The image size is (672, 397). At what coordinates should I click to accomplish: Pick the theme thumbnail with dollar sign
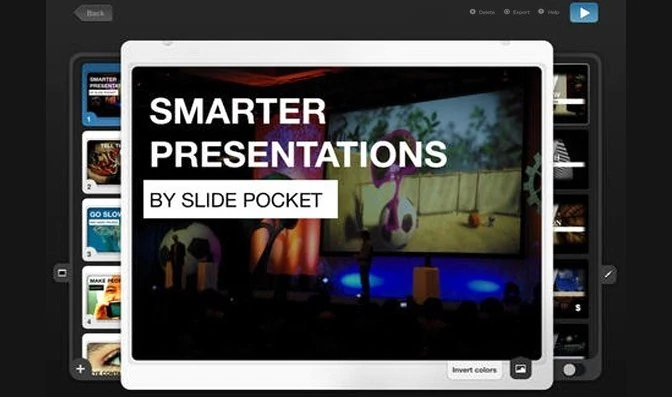click(571, 289)
